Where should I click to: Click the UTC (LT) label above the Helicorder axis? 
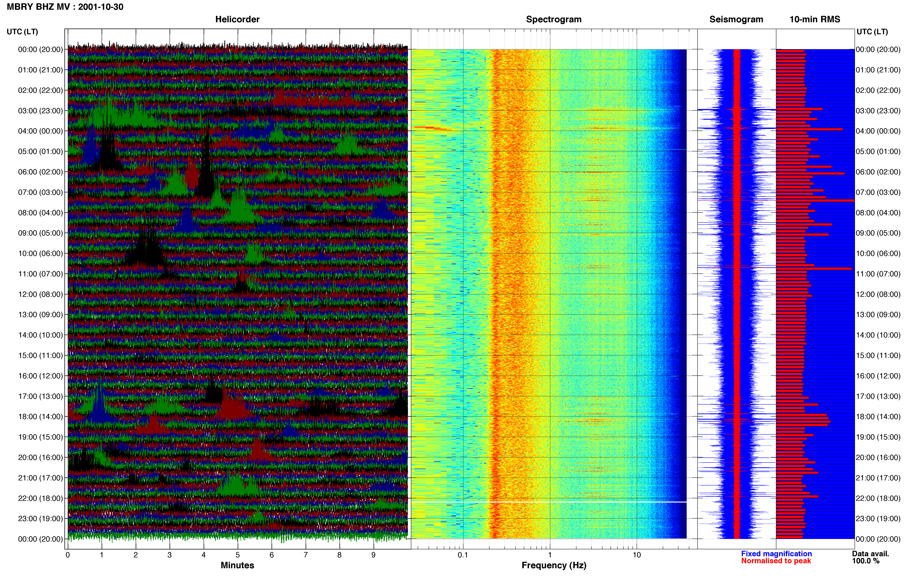coord(22,32)
